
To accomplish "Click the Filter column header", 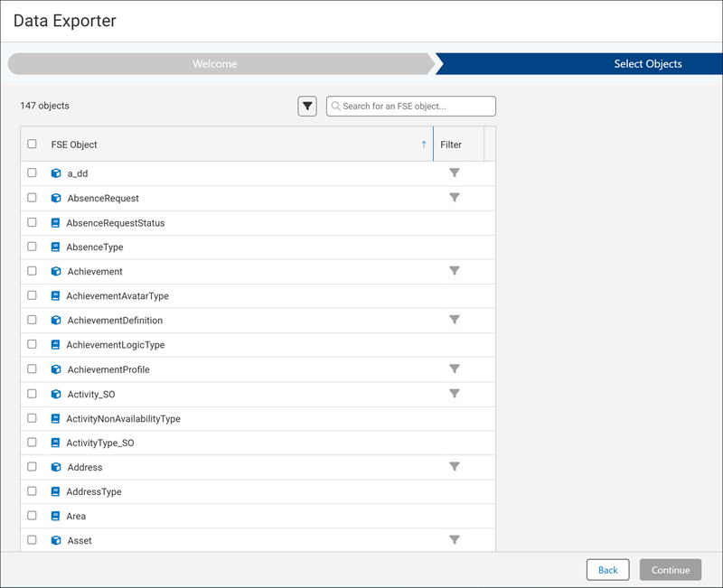I will 451,145.
